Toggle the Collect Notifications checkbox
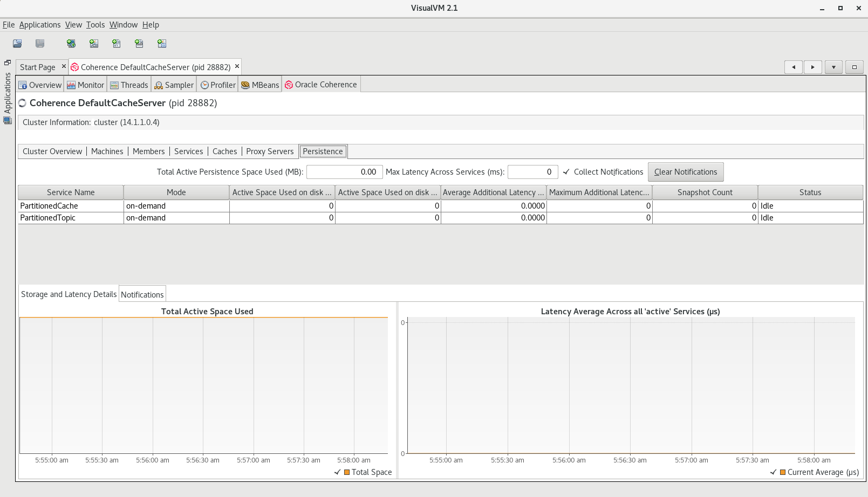The height and width of the screenshot is (497, 868). click(x=566, y=172)
